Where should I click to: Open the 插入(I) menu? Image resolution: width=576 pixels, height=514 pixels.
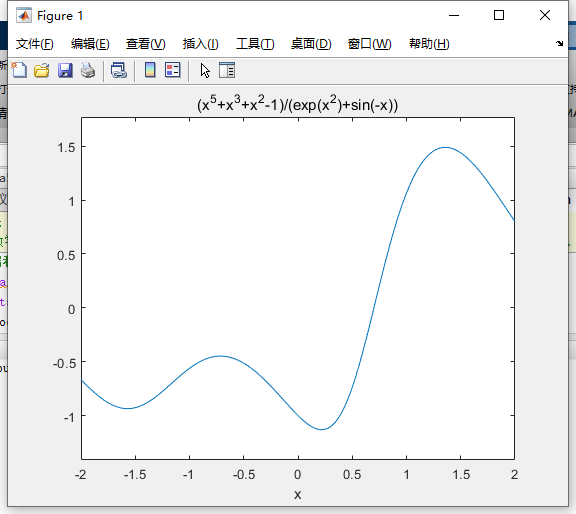(x=201, y=44)
